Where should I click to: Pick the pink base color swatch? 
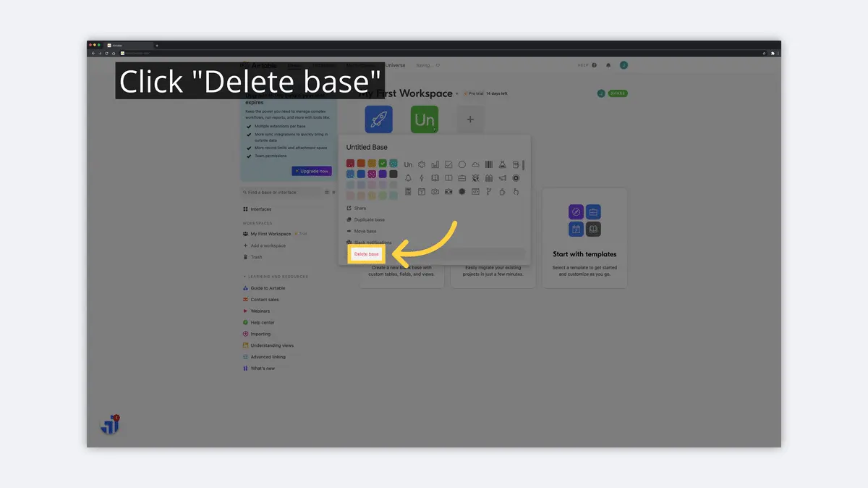click(x=372, y=174)
